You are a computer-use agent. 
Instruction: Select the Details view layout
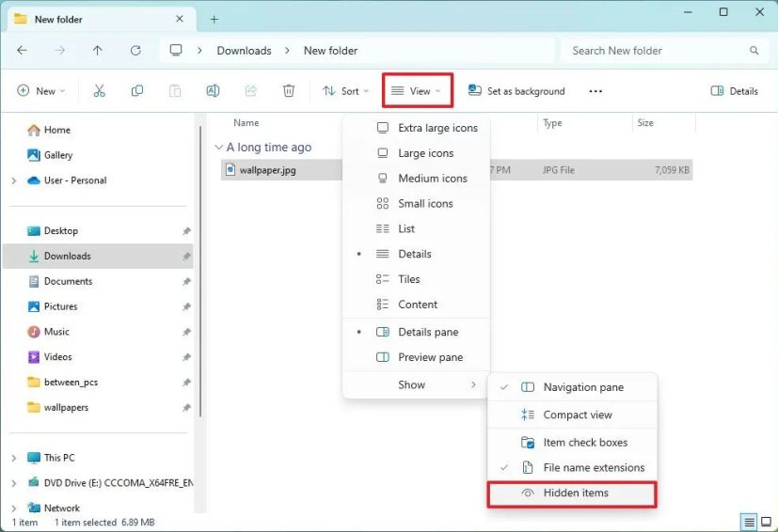point(417,254)
